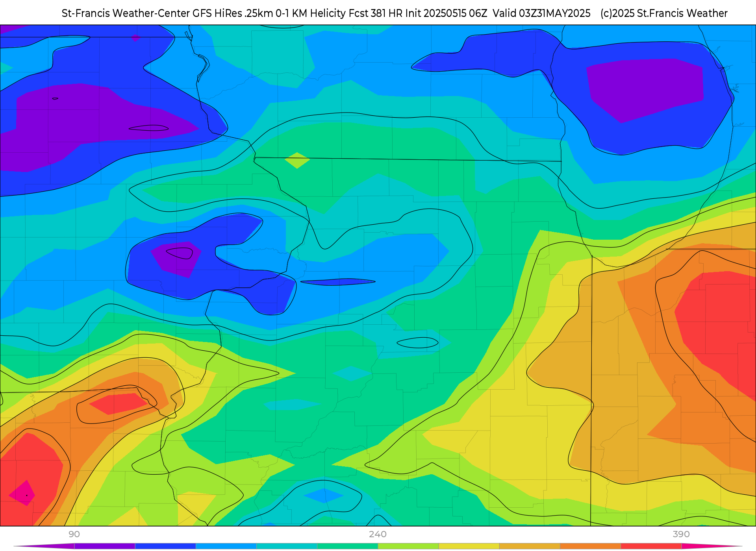
Task: Click the '390' colorbar label
Action: pos(681,534)
